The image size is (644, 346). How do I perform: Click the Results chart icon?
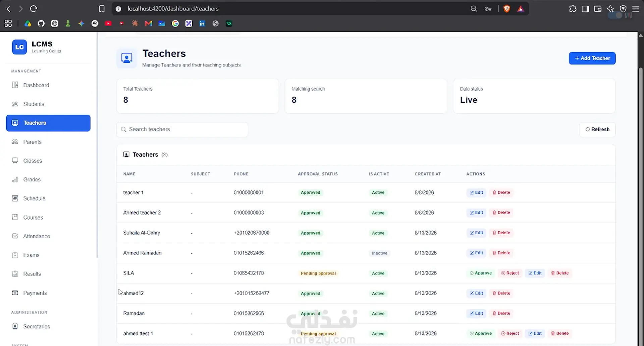click(x=15, y=274)
